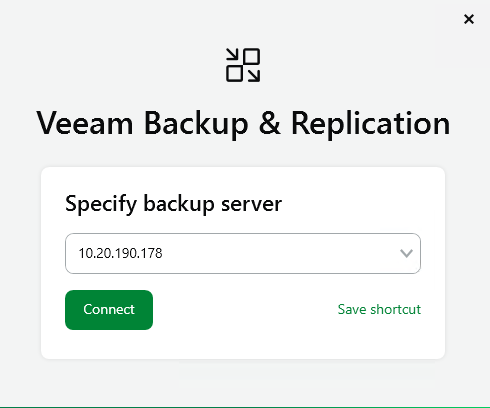Click the upper-left arrow in the logo
Viewport: 490px width, 408px height.
[233, 55]
